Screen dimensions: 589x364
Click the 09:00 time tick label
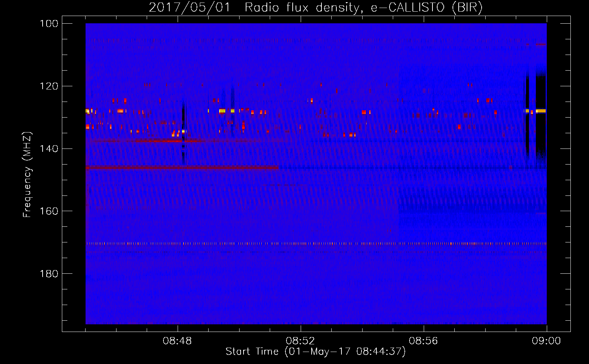pos(546,341)
